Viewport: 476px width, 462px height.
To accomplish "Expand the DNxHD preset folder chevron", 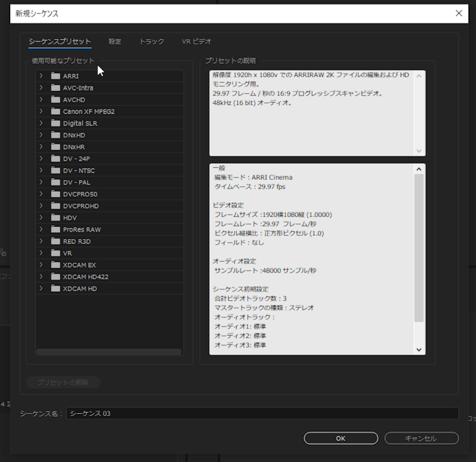I will pos(41,135).
